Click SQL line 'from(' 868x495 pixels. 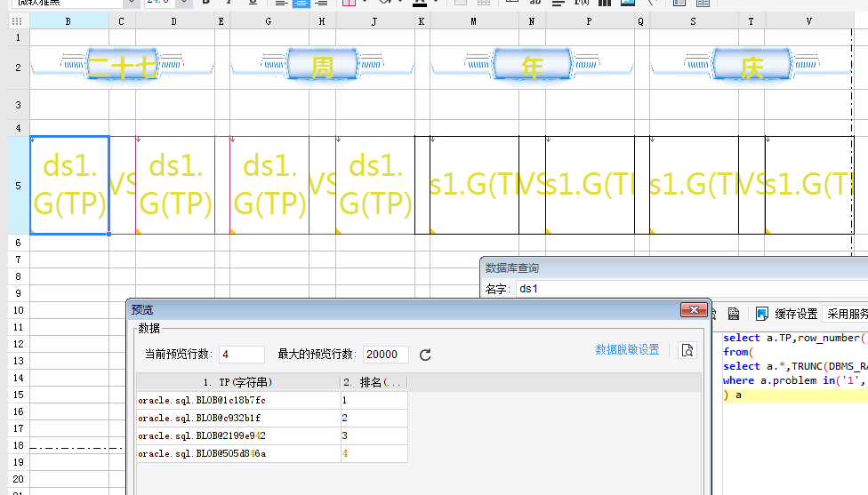click(x=736, y=352)
